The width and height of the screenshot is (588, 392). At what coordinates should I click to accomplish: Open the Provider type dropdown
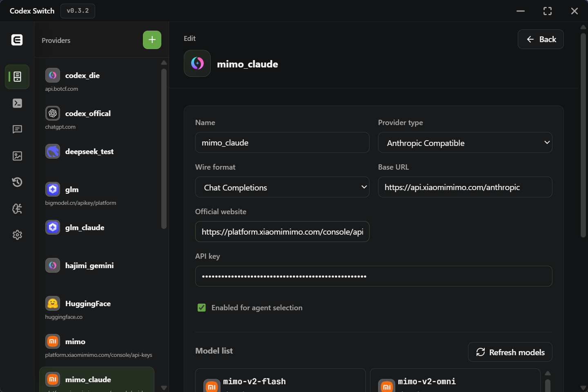[465, 143]
